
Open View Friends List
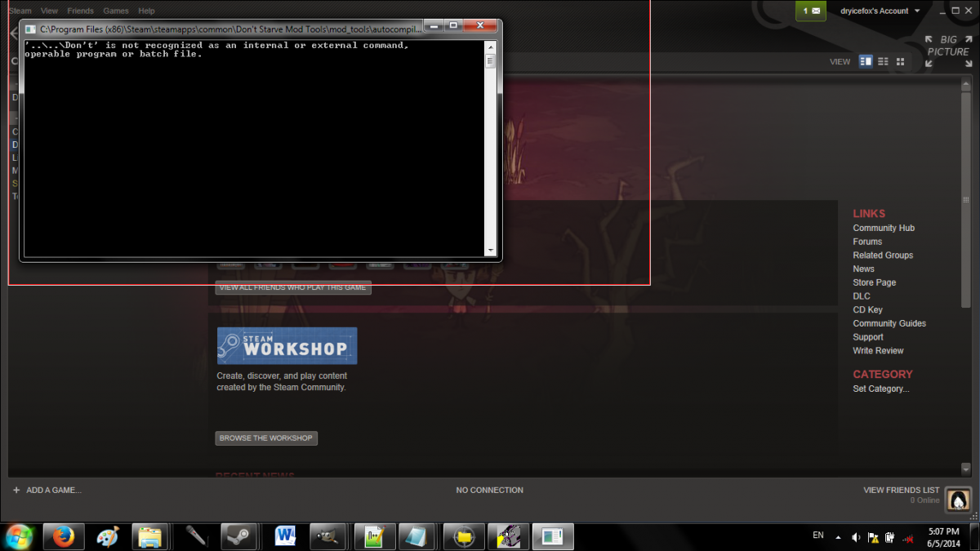pos(902,490)
